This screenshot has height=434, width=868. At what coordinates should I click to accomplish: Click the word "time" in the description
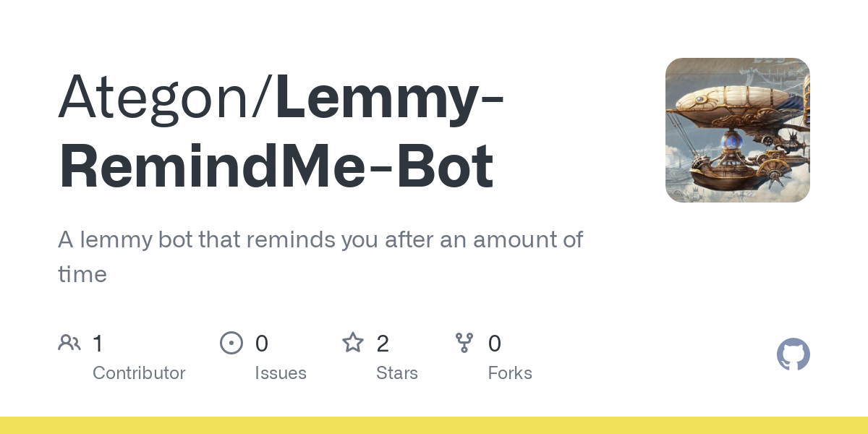click(x=82, y=274)
